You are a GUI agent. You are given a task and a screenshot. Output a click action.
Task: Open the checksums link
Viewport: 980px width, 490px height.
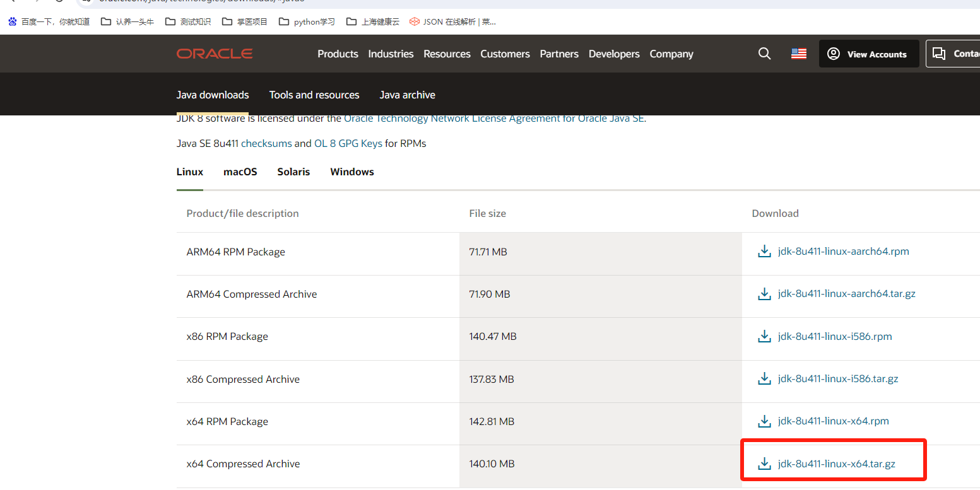(x=266, y=144)
